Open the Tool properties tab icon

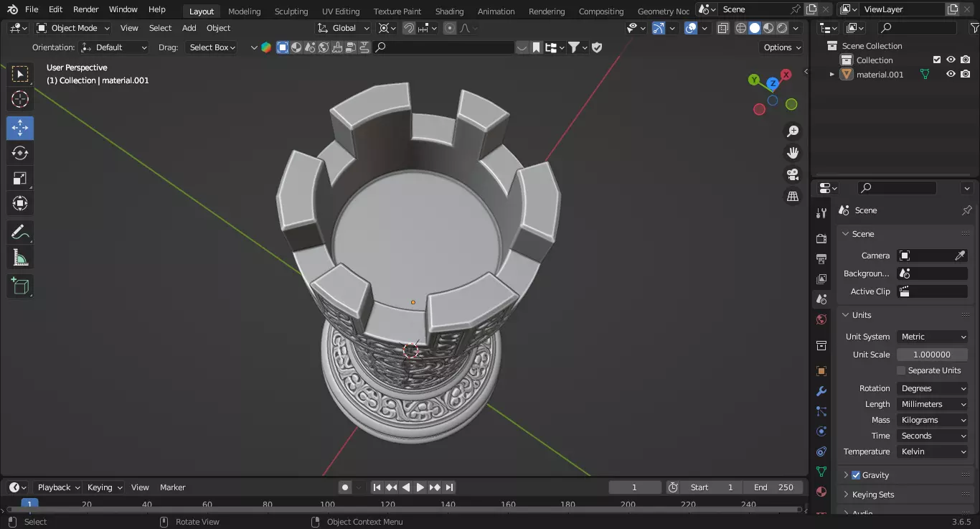point(821,213)
